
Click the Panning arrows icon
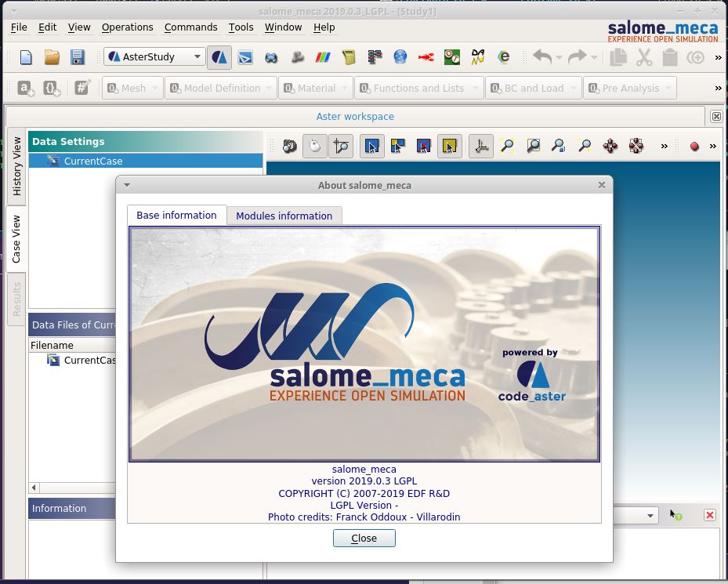610,147
